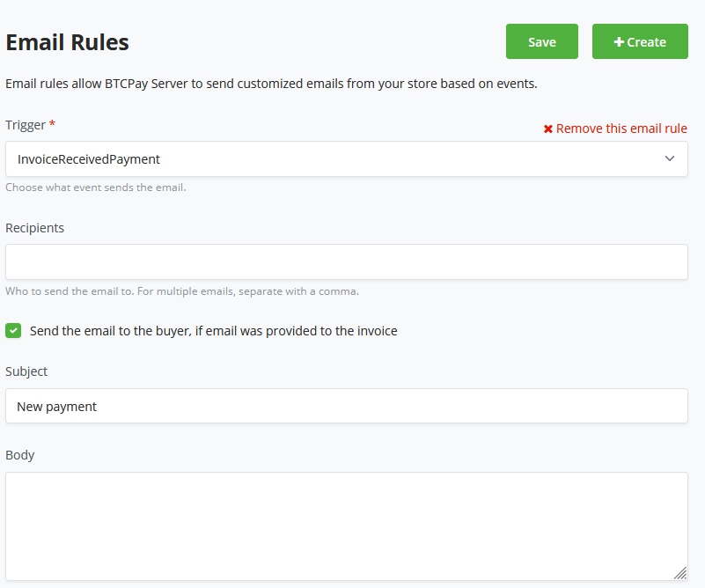Click inside the Body text area
Viewport: 705px width, 588px height.
(x=346, y=526)
